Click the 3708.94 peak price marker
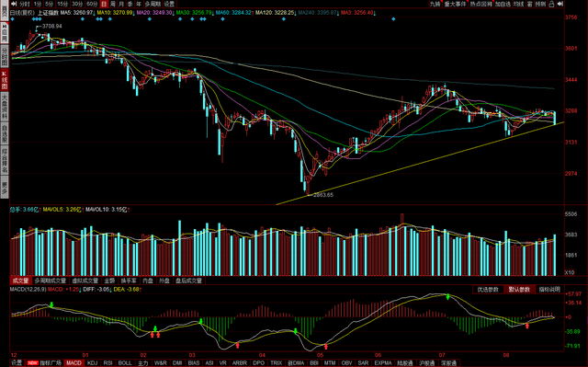The height and width of the screenshot is (367, 588). 51,27
